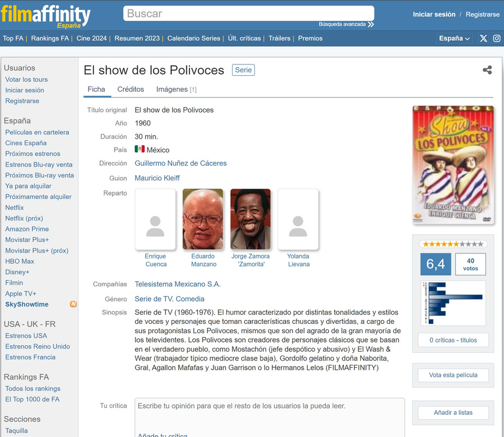504x437 pixels.
Task: Switch to the Créditos tab
Action: tap(131, 90)
